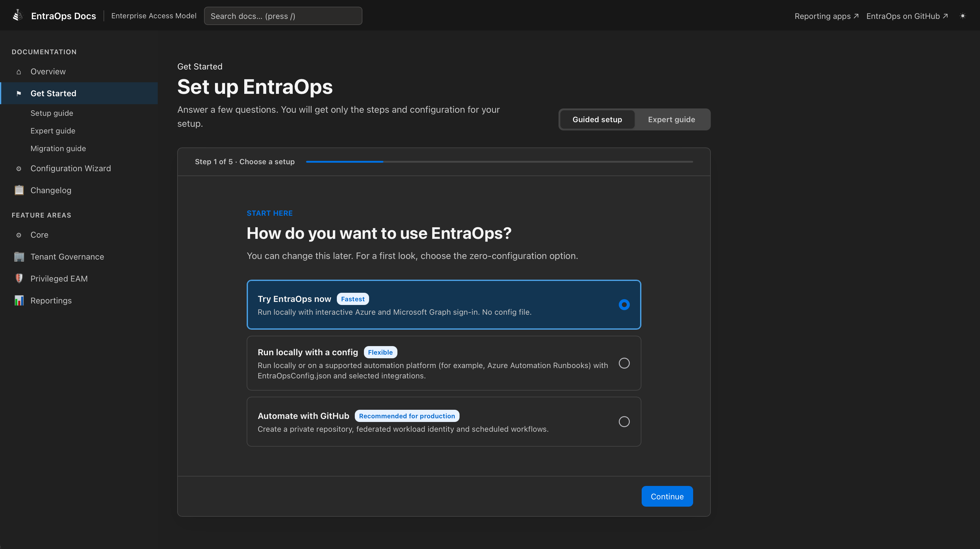This screenshot has width=980, height=549.
Task: Click the Overview home icon
Action: pos(19,72)
